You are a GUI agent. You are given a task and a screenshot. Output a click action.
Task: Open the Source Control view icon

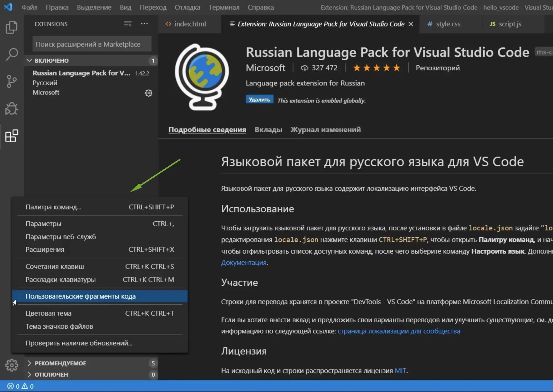(11, 81)
